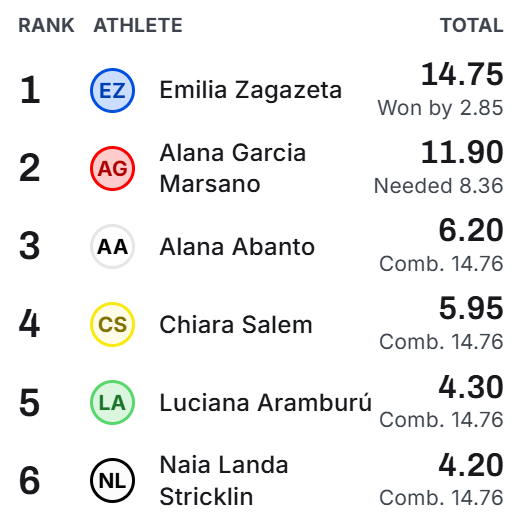
Task: Click the red AG avatar icon
Action: coord(112,168)
